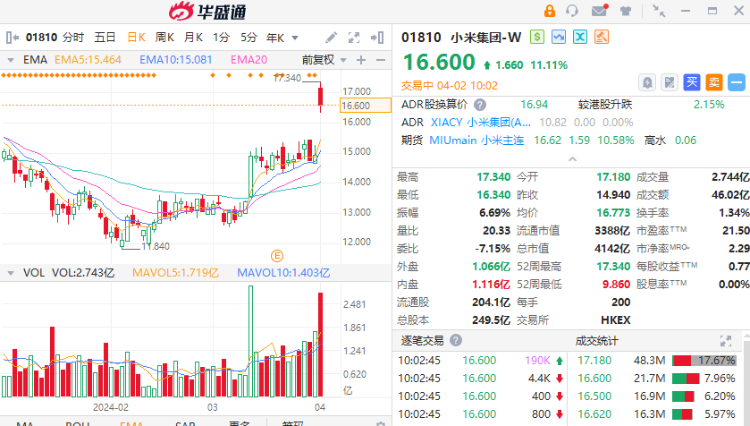Open the XIACY 小米集团 ADR link
Viewport: 750px width, 426px height.
481,122
